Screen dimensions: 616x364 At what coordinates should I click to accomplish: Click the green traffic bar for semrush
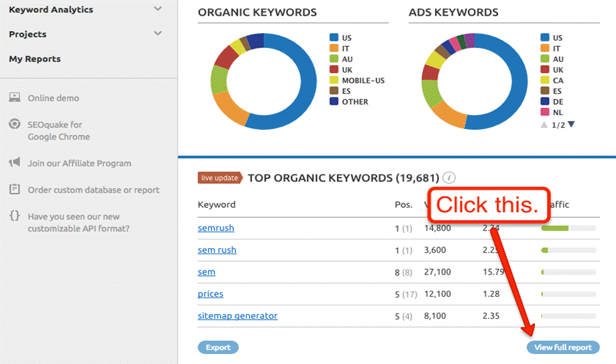coord(555,228)
